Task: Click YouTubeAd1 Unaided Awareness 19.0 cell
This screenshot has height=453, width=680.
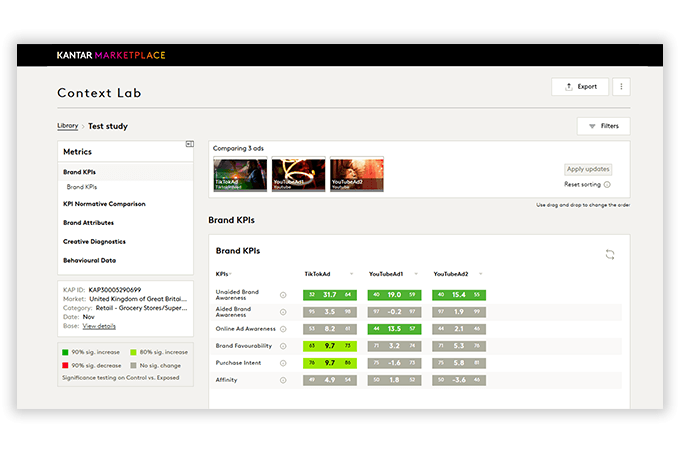Action: click(x=394, y=295)
